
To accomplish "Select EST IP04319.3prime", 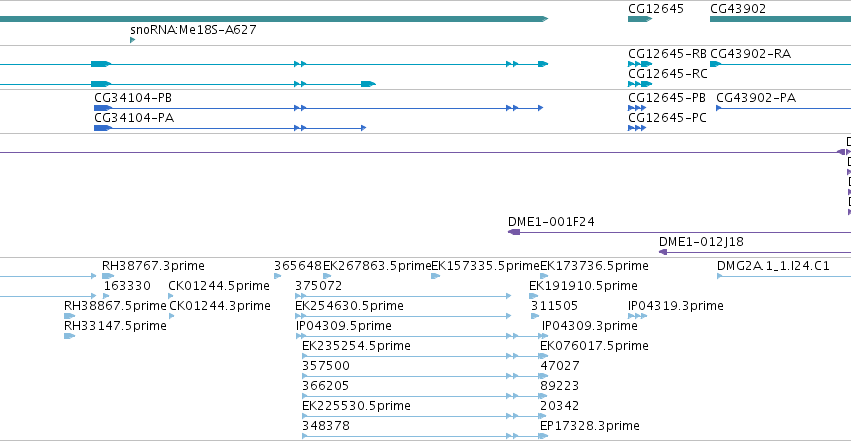I will pos(676,306).
